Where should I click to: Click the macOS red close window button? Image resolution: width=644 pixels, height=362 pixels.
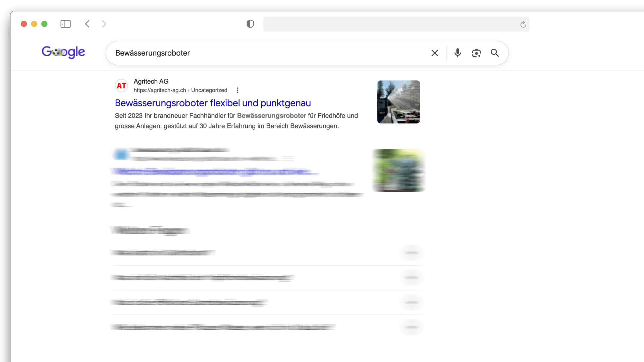24,24
